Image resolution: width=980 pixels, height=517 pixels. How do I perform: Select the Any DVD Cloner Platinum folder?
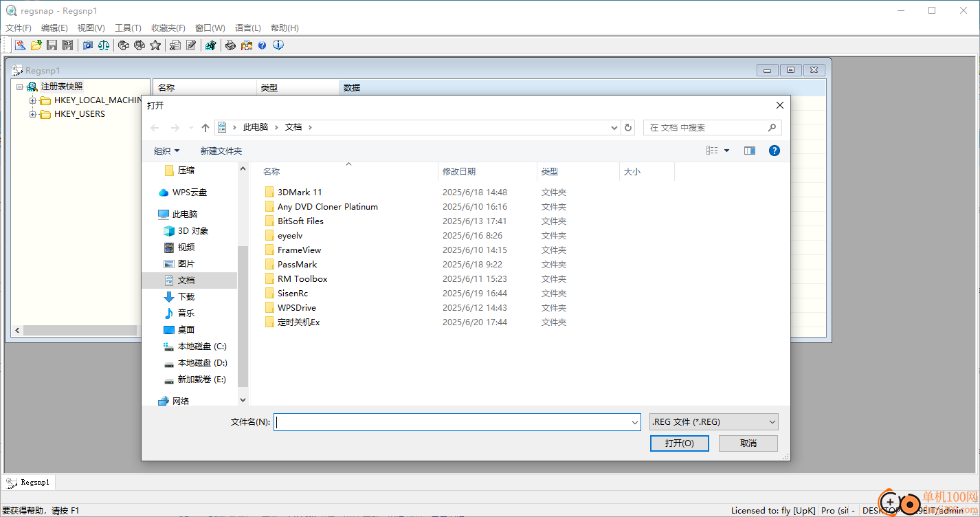pos(322,207)
